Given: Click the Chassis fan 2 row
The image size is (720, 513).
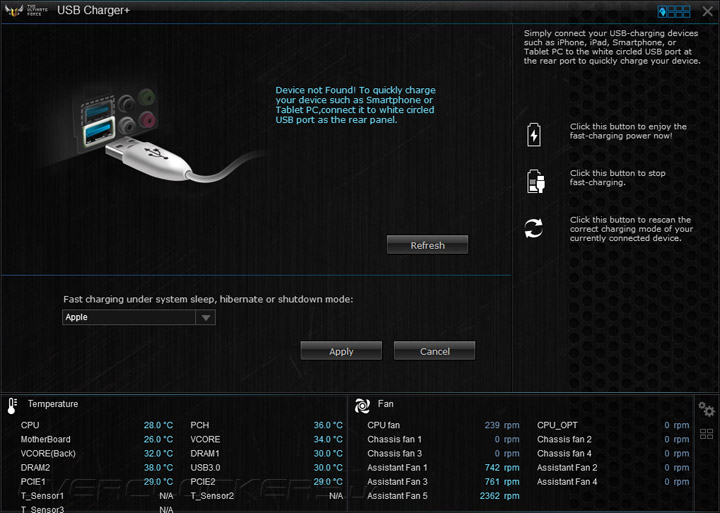Looking at the screenshot, I should tap(613, 440).
